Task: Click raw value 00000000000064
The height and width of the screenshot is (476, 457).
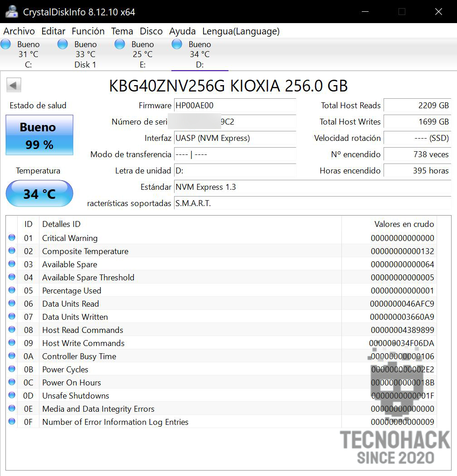Action: (x=402, y=264)
